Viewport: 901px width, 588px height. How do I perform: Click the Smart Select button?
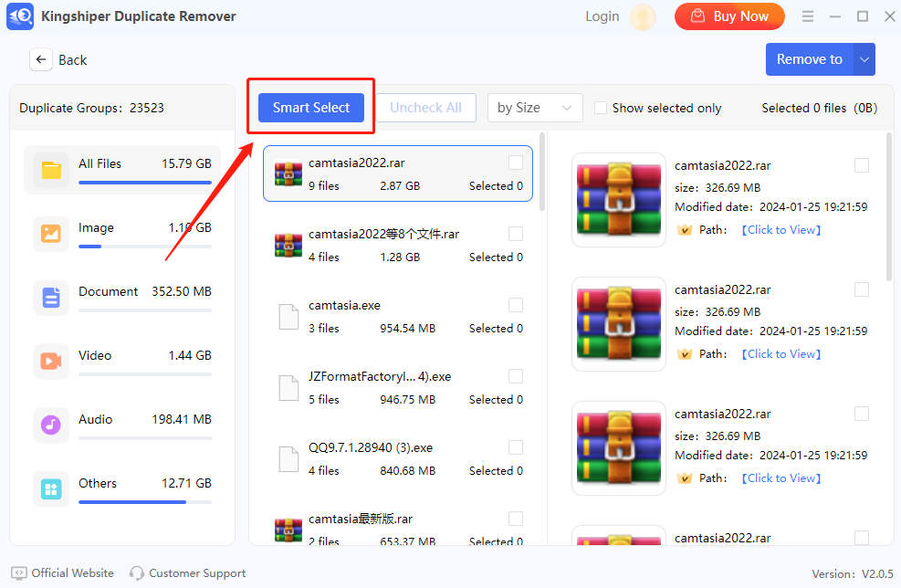[311, 108]
